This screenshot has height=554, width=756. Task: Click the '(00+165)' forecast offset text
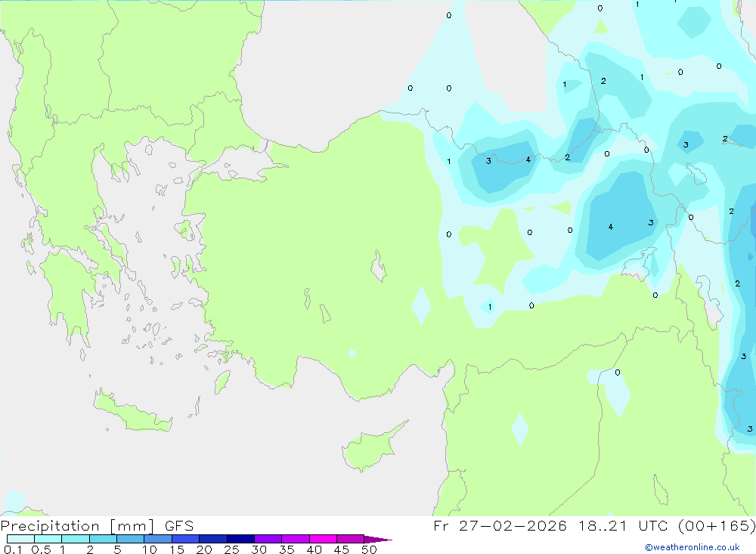click(x=717, y=526)
